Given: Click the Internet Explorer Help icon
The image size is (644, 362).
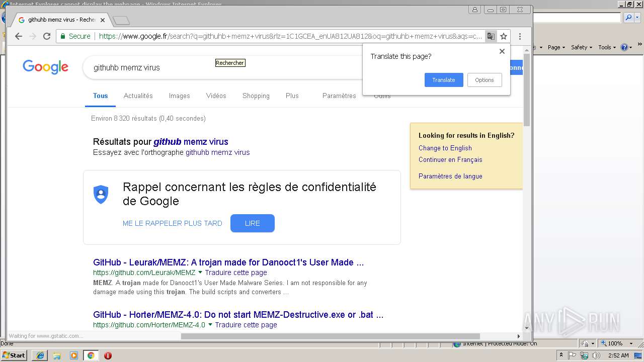Looking at the screenshot, I should [624, 47].
